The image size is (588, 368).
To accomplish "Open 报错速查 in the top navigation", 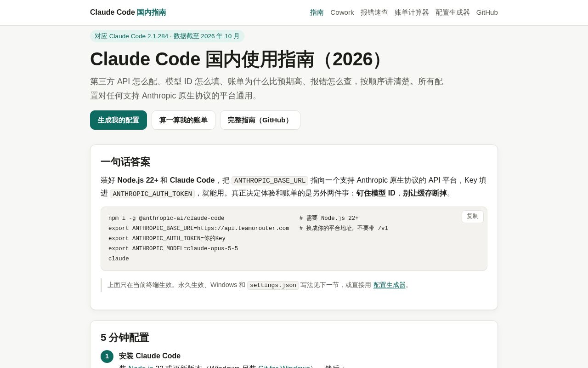I will coord(374,12).
